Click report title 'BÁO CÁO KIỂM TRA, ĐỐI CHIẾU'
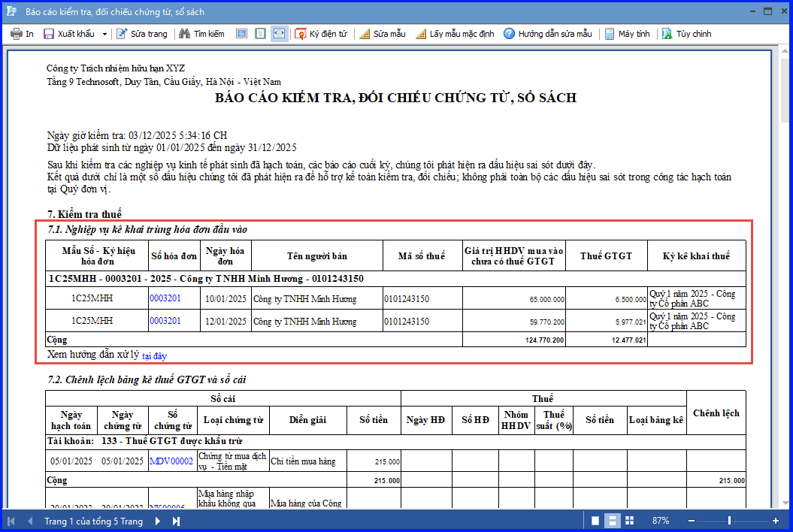The height and width of the screenshot is (532, 793). 395,98
